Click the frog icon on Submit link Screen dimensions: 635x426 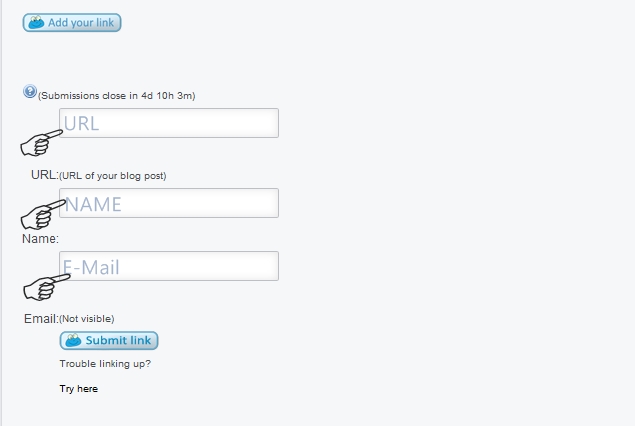coord(73,340)
